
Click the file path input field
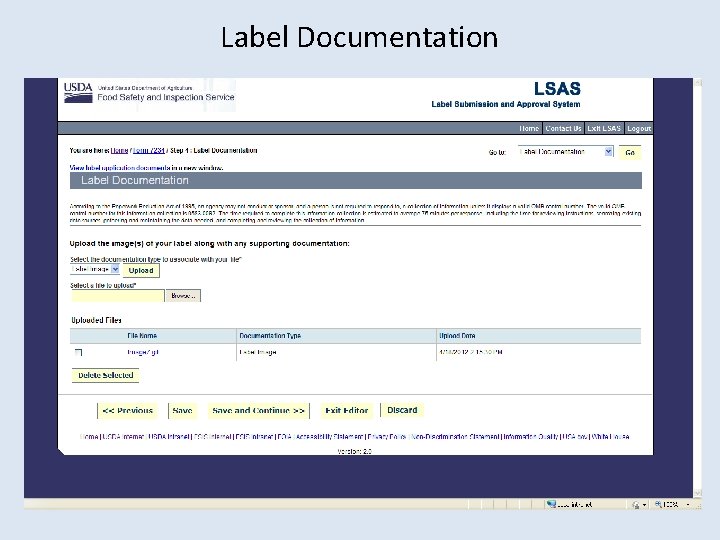tap(118, 296)
